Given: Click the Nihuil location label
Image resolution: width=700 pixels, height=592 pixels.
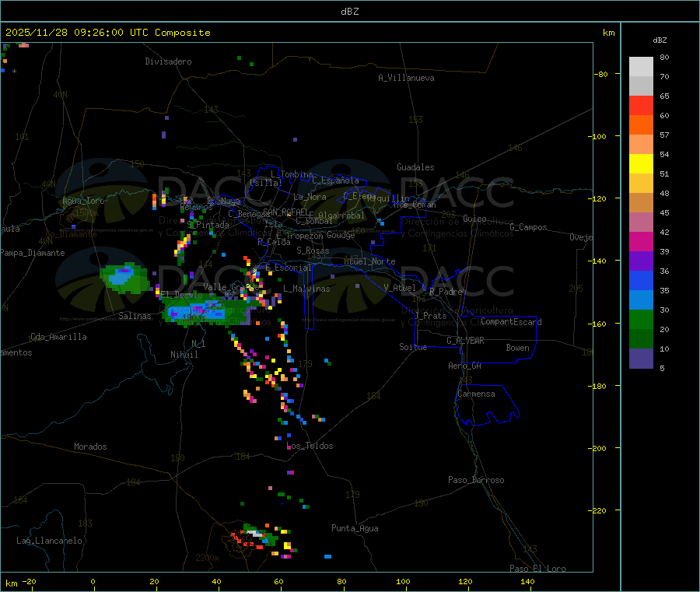Looking at the screenshot, I should [x=184, y=355].
